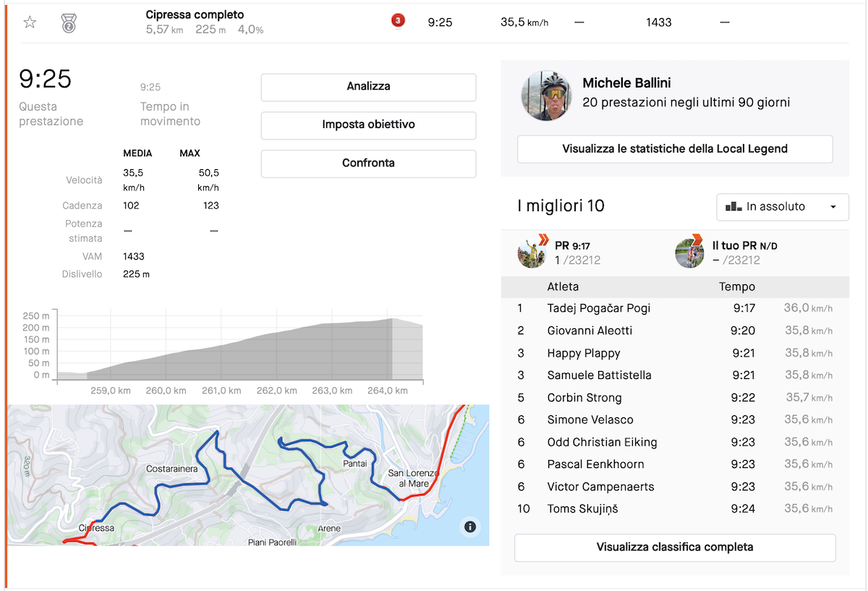
Task: Click the VAM value 1433 in stats table
Action: [x=135, y=256]
